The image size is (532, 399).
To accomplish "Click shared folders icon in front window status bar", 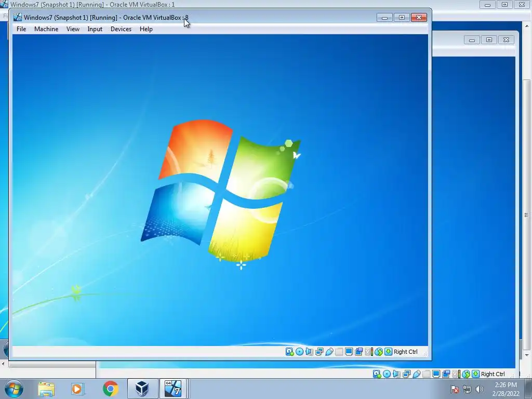I will pyautogui.click(x=339, y=352).
